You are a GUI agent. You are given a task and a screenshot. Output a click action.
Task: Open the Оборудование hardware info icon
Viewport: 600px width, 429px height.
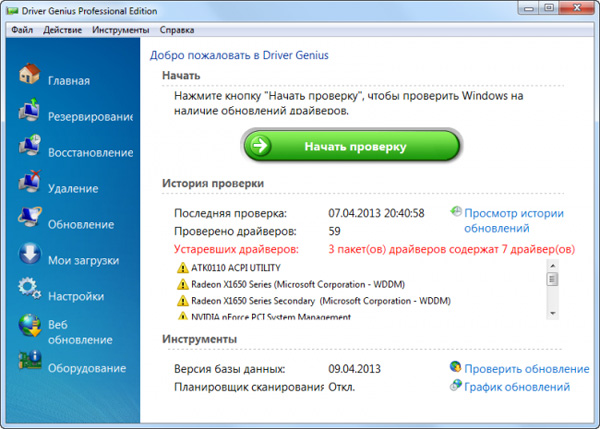[x=28, y=366]
